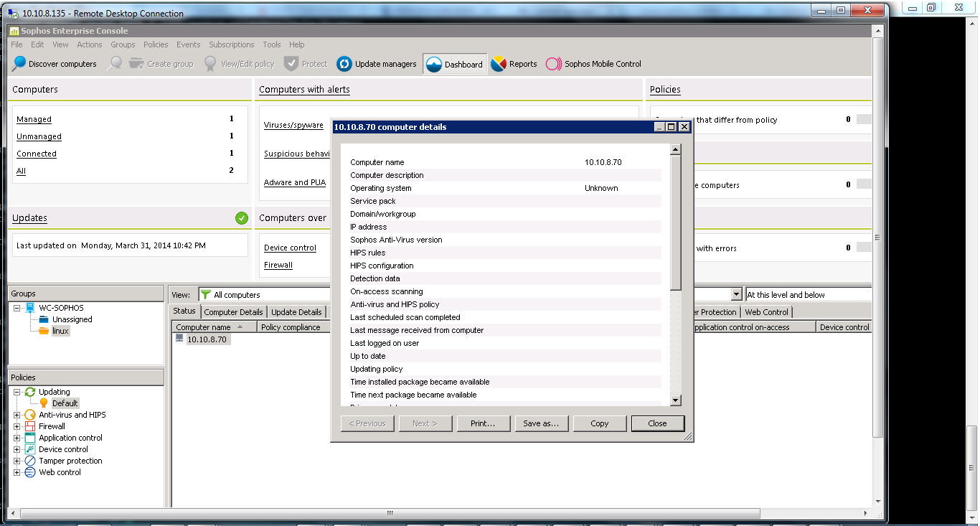Expand the Web control policy node
Screen dimensions: 980x526
[17, 472]
